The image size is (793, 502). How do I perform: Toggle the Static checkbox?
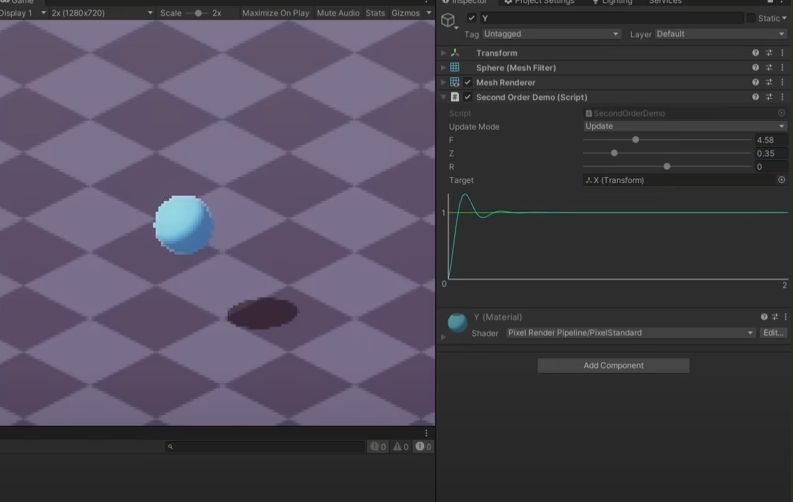(751, 18)
